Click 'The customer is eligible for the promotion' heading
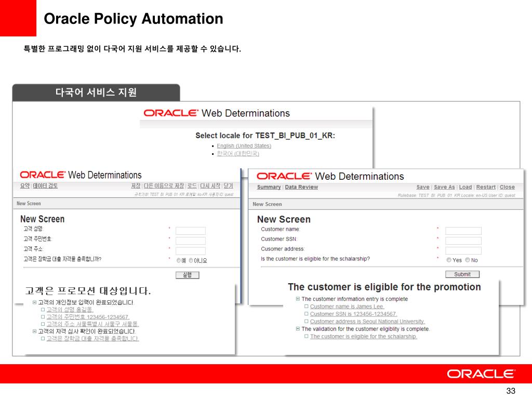 [384, 287]
